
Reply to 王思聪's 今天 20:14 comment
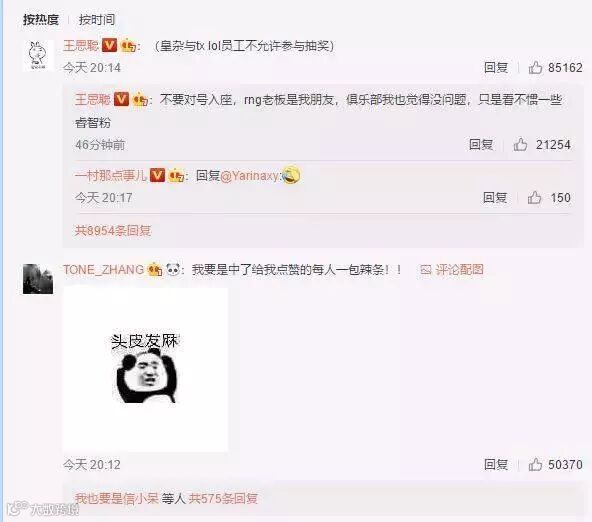pos(496,68)
